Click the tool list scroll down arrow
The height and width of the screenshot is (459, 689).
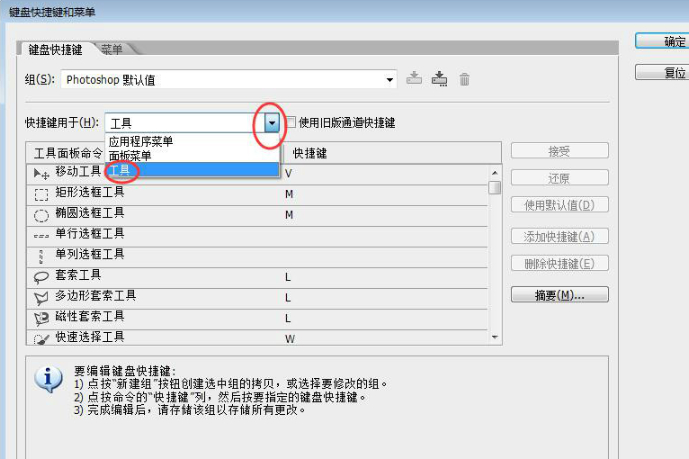point(495,337)
